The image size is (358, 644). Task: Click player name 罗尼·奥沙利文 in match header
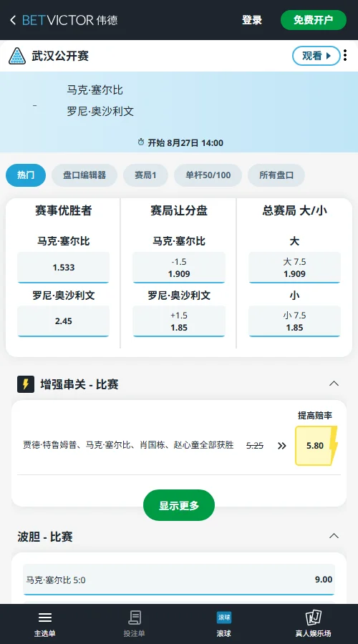[100, 112]
